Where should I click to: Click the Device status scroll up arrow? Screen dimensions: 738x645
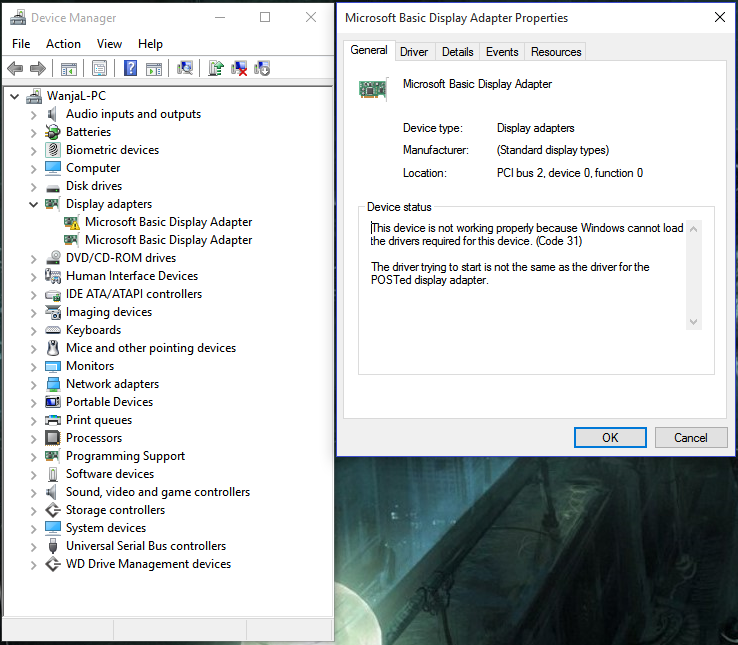(x=693, y=229)
